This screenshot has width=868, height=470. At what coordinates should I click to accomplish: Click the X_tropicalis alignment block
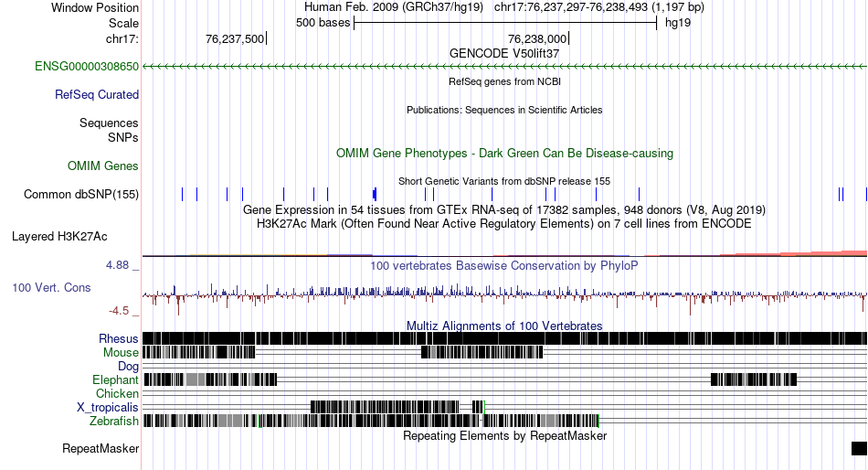(385, 407)
